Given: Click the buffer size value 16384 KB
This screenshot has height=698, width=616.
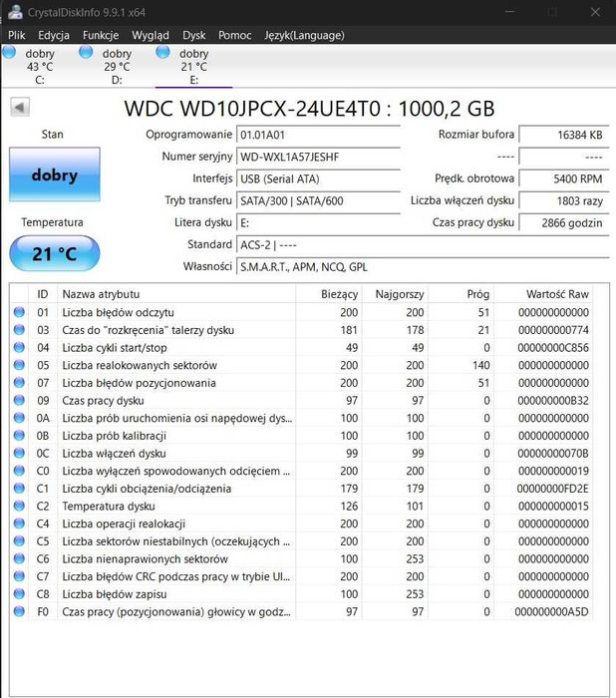Looking at the screenshot, I should [x=564, y=135].
